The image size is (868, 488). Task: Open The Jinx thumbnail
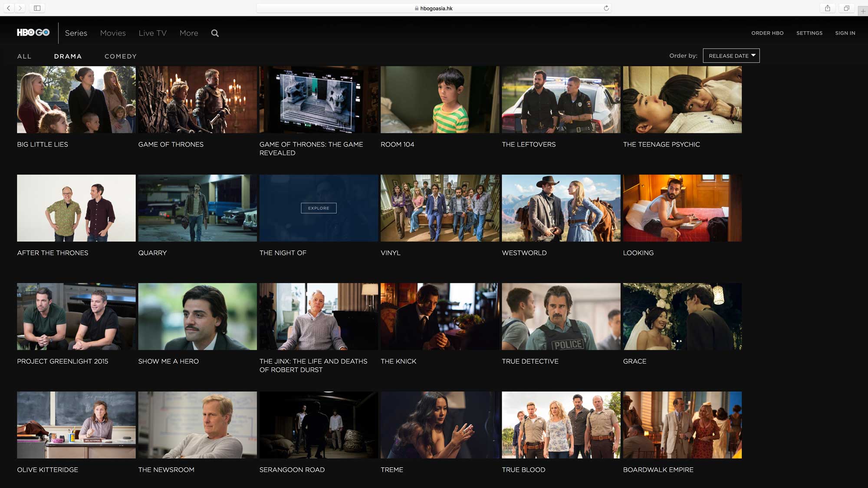319,317
